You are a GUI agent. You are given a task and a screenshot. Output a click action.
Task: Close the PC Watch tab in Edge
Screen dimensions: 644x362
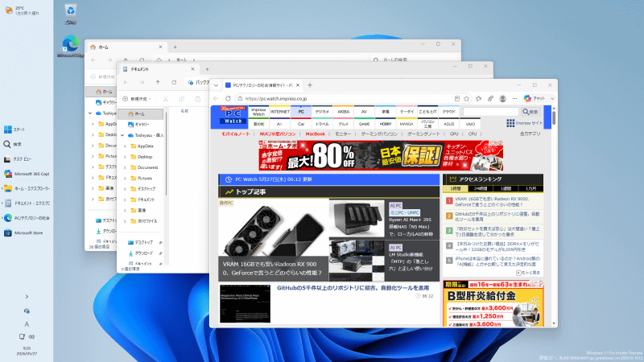298,85
